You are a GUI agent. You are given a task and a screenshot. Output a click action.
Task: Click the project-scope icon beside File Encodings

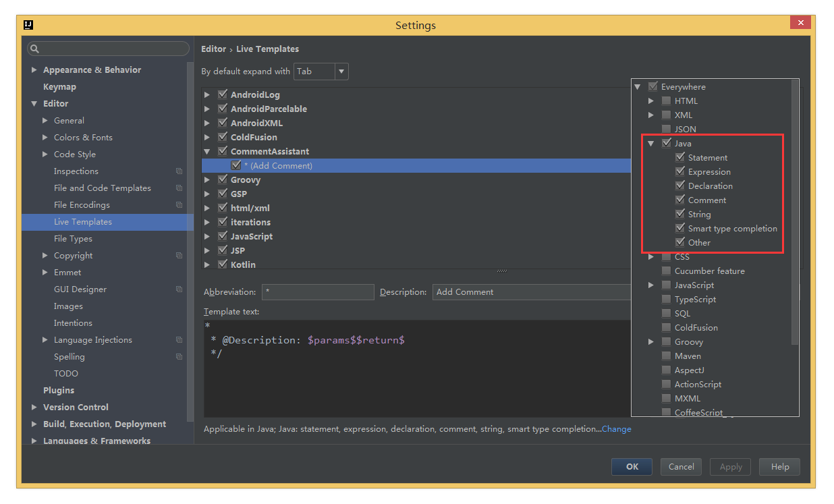pyautogui.click(x=179, y=205)
